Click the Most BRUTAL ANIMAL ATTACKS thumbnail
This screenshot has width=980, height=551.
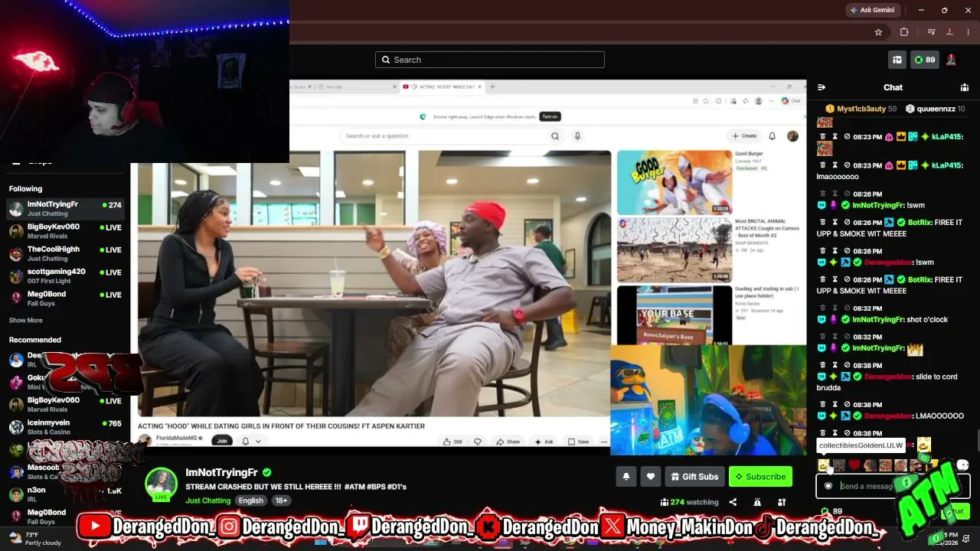[x=675, y=249]
